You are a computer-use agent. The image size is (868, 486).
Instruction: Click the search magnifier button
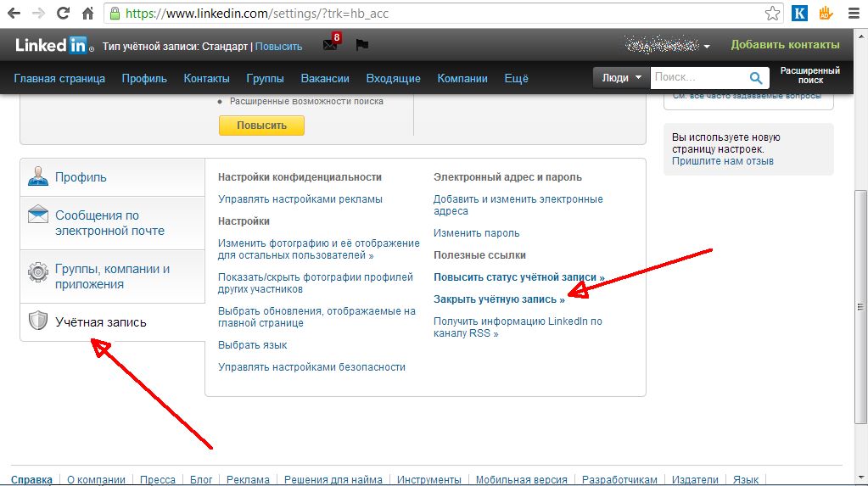pos(756,78)
